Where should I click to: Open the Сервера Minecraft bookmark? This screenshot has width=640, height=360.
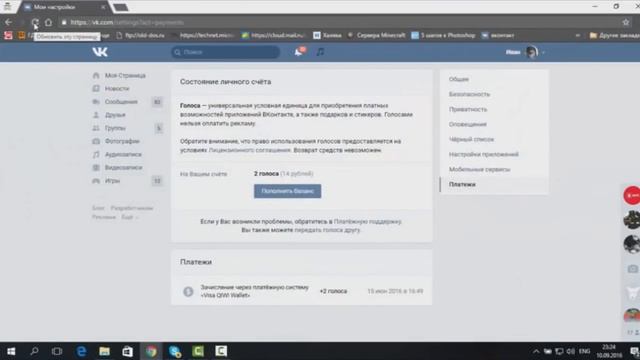(376, 36)
